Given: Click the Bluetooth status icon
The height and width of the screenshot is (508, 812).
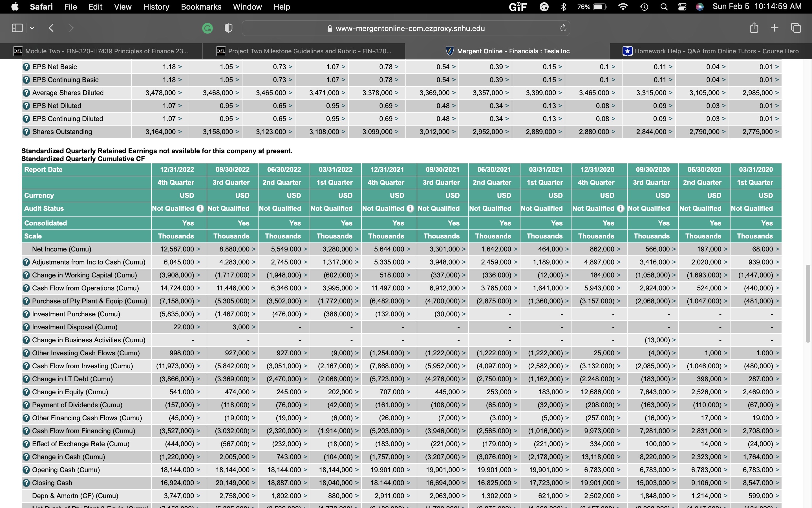Looking at the screenshot, I should [x=564, y=7].
